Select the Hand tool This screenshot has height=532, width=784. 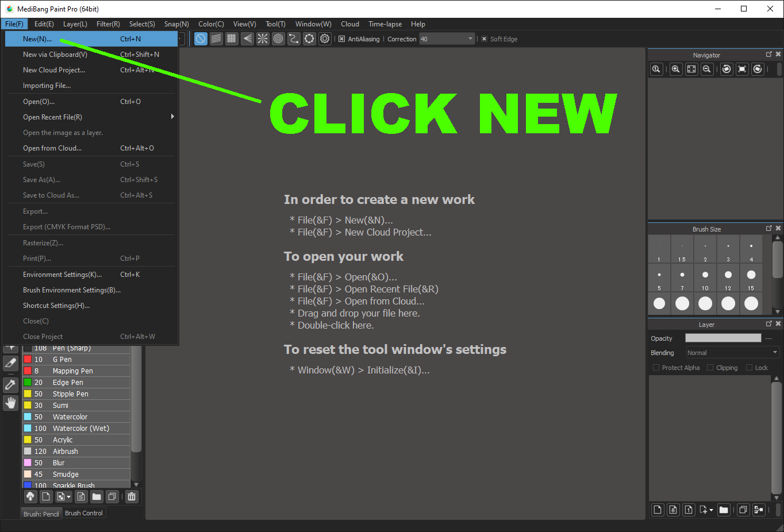(x=10, y=403)
